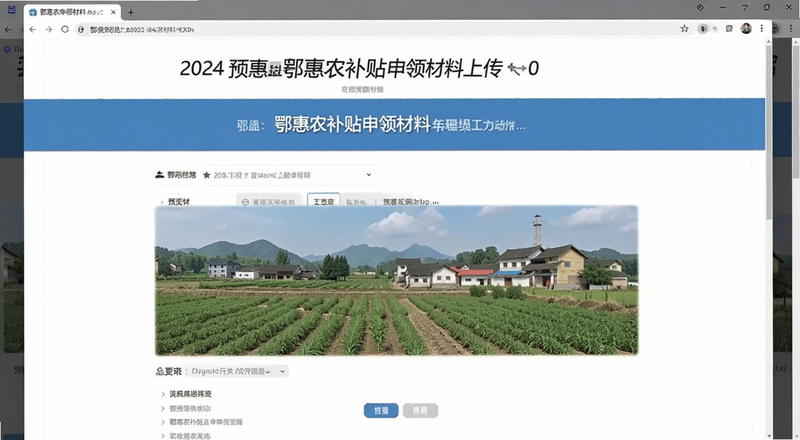Click the site info icon in address bar
Viewport: 800px width, 440px height.
click(x=81, y=30)
